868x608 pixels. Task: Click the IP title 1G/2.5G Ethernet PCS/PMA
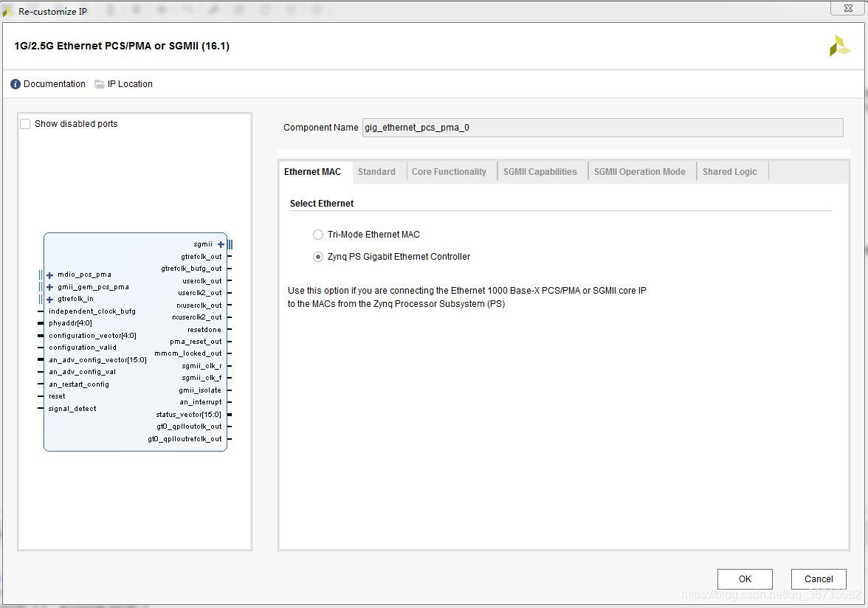tap(121, 46)
